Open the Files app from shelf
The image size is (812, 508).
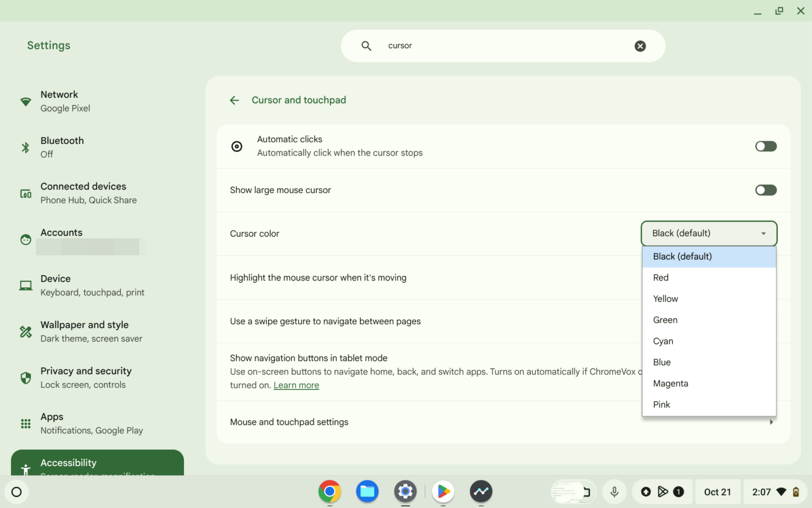367,492
